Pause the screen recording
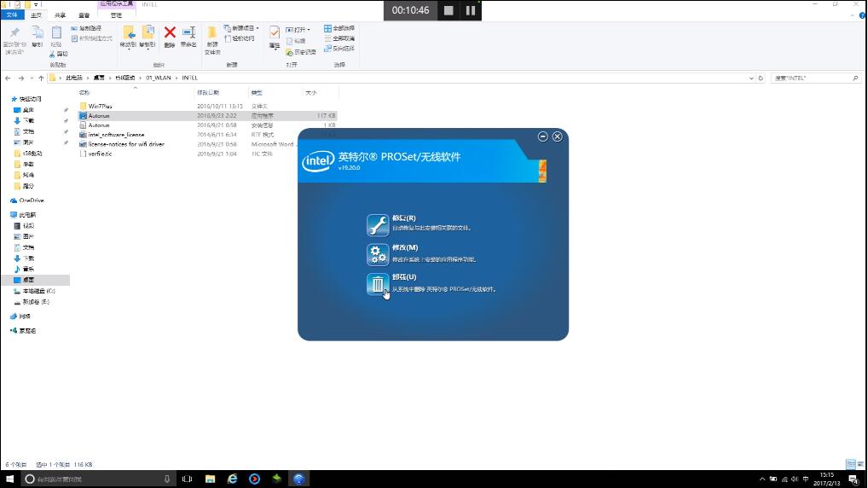 471,10
